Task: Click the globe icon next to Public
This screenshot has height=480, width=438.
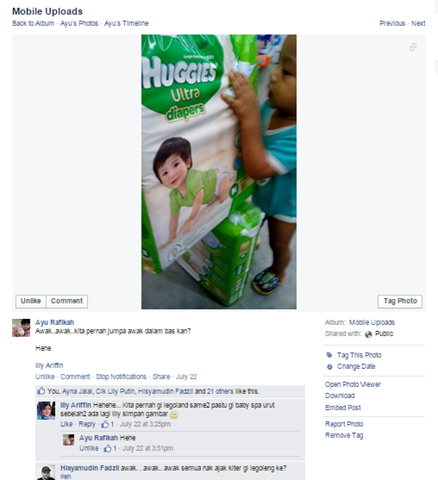Action: click(x=368, y=334)
